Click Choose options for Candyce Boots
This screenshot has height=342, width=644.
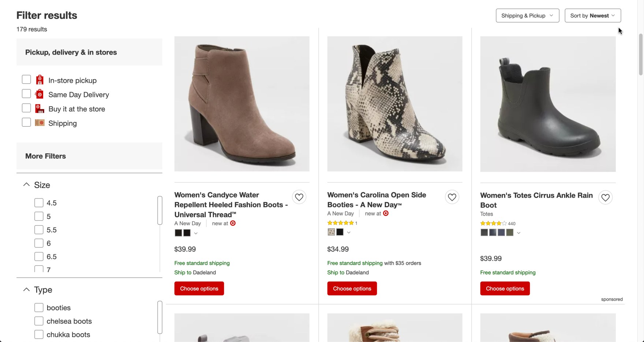coord(199,289)
